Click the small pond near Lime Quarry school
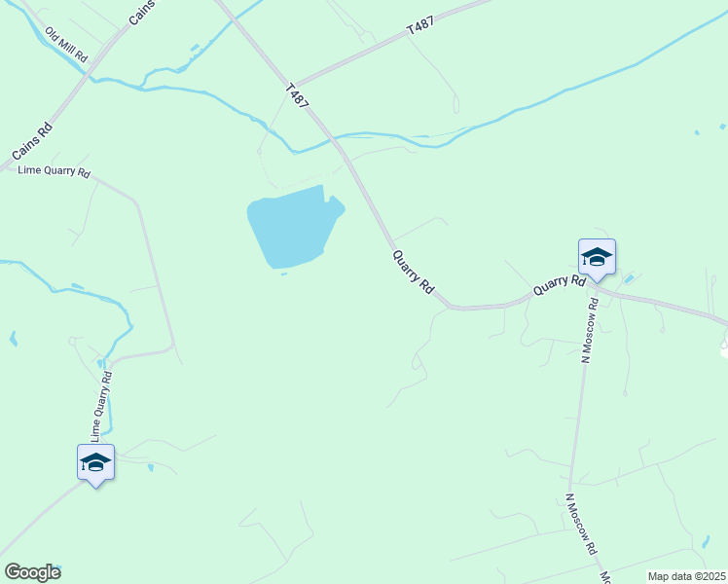Screen dimensions: 728x584 point(151,467)
